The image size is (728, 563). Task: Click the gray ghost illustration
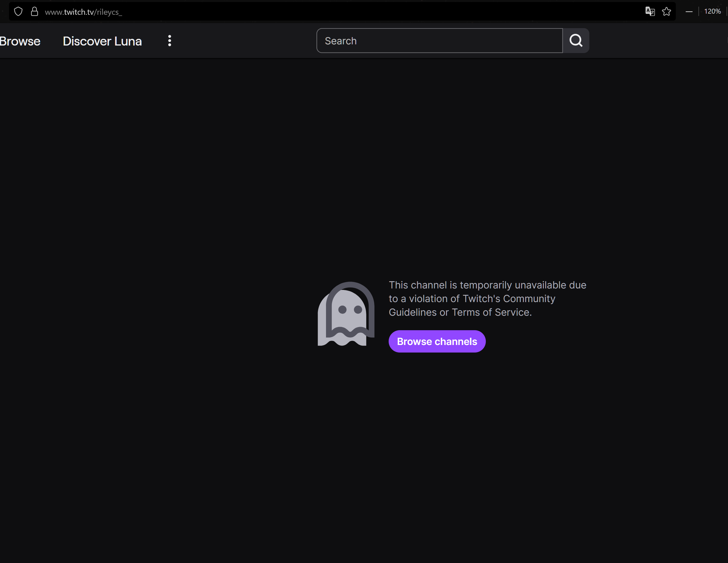(x=346, y=314)
